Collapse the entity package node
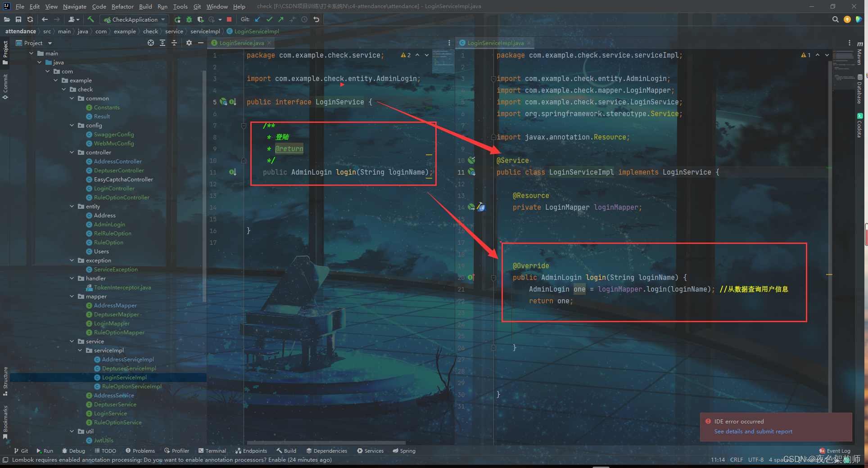This screenshot has height=468, width=868. pyautogui.click(x=72, y=207)
